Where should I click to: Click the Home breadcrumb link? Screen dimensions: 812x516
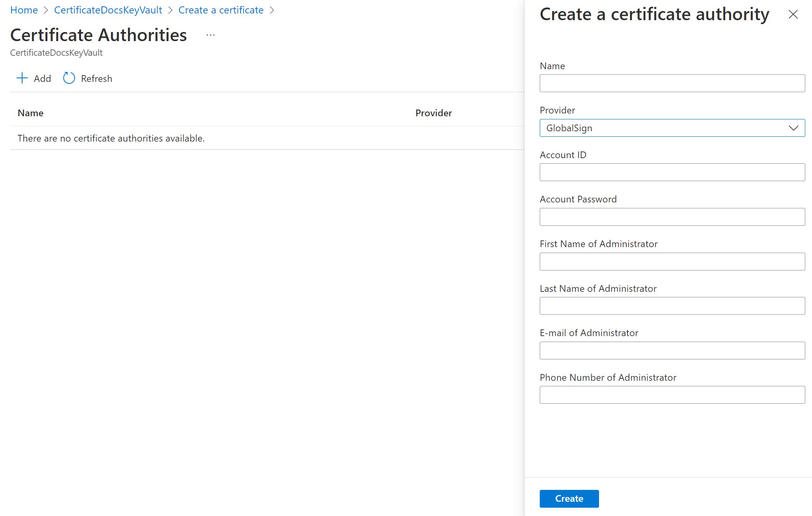click(24, 10)
